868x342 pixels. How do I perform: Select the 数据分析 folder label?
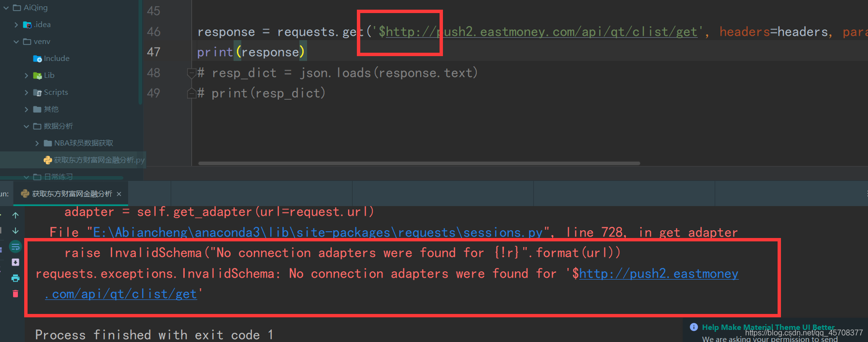(x=59, y=126)
